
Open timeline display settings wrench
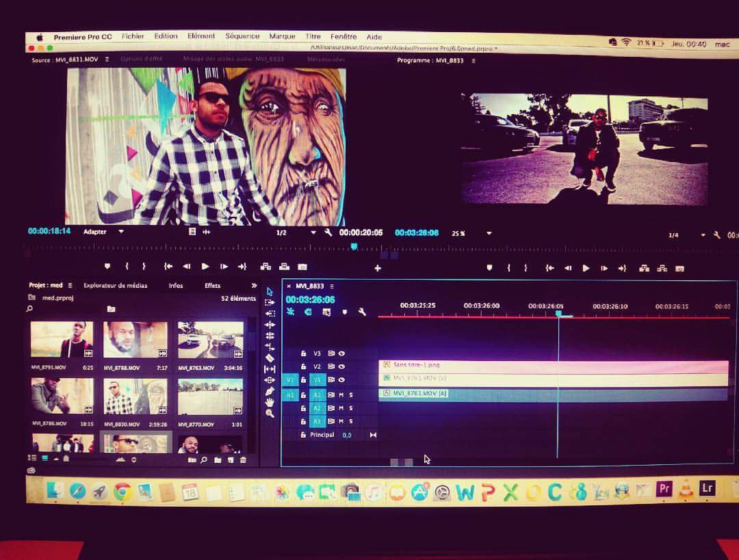pos(362,312)
